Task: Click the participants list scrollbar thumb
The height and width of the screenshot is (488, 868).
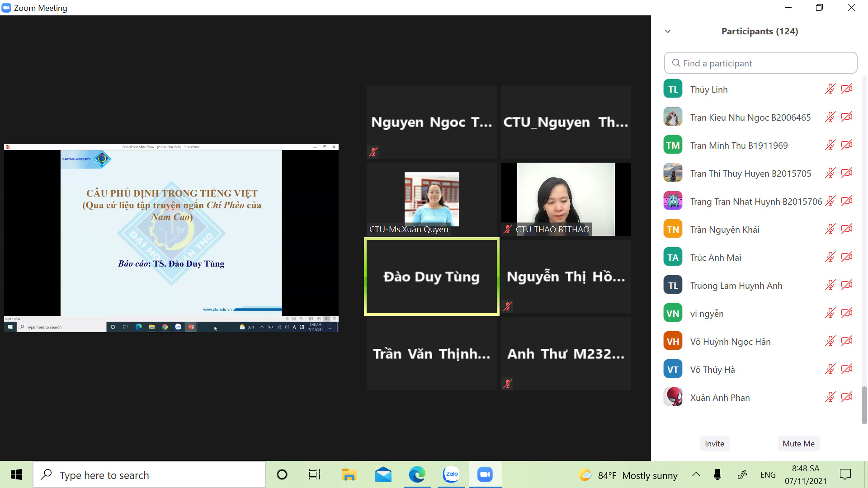Action: pyautogui.click(x=864, y=405)
